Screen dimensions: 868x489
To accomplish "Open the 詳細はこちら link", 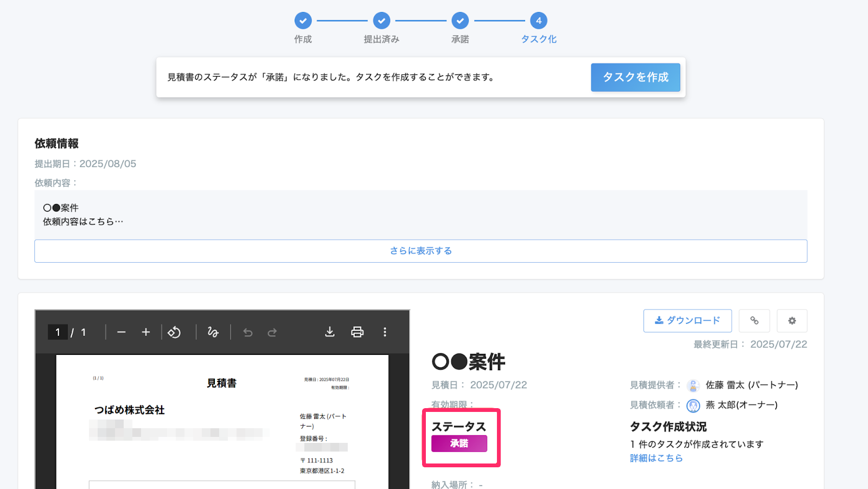I will click(x=656, y=458).
